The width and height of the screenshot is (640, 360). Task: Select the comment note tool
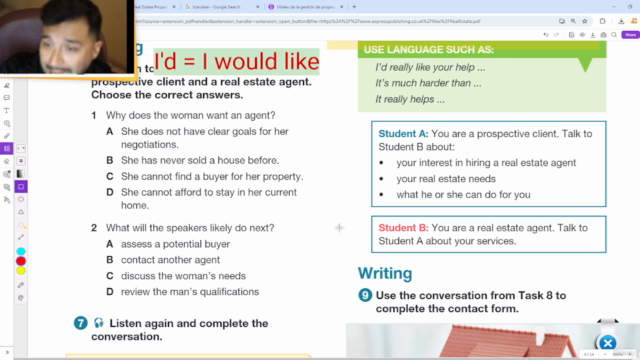pos(7,98)
